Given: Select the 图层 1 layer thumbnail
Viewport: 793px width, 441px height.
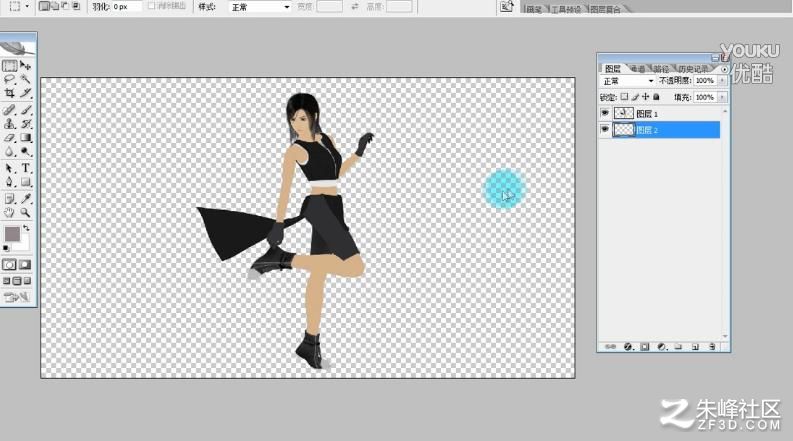Looking at the screenshot, I should coord(624,113).
